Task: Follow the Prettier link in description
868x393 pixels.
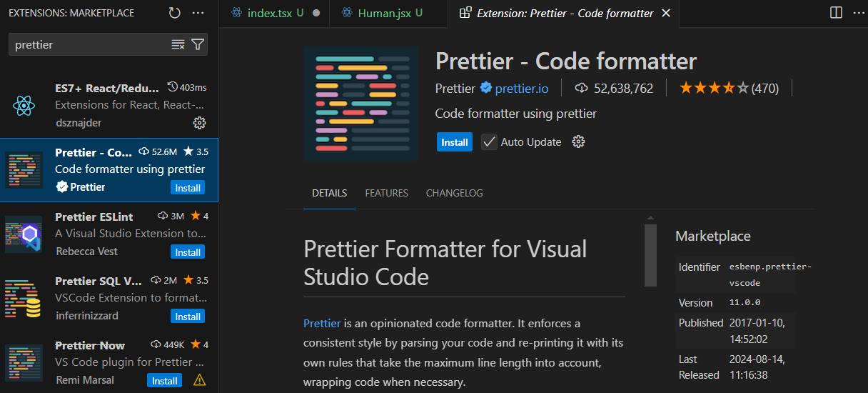Action: [322, 323]
